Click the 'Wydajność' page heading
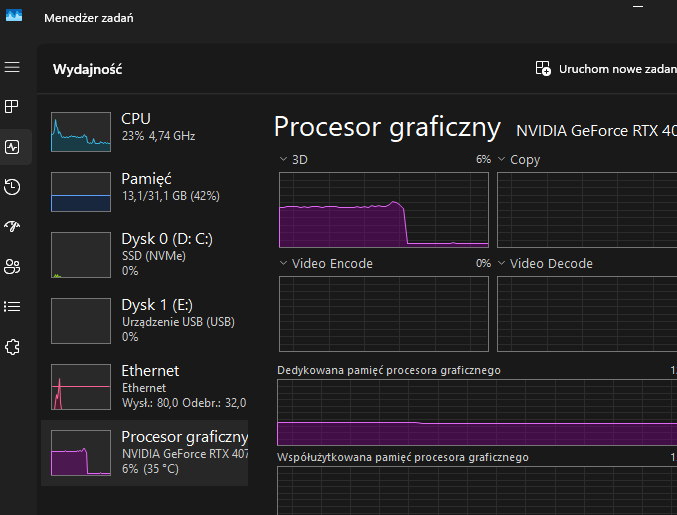Screen dimensions: 677x515 pyautogui.click(x=88, y=69)
